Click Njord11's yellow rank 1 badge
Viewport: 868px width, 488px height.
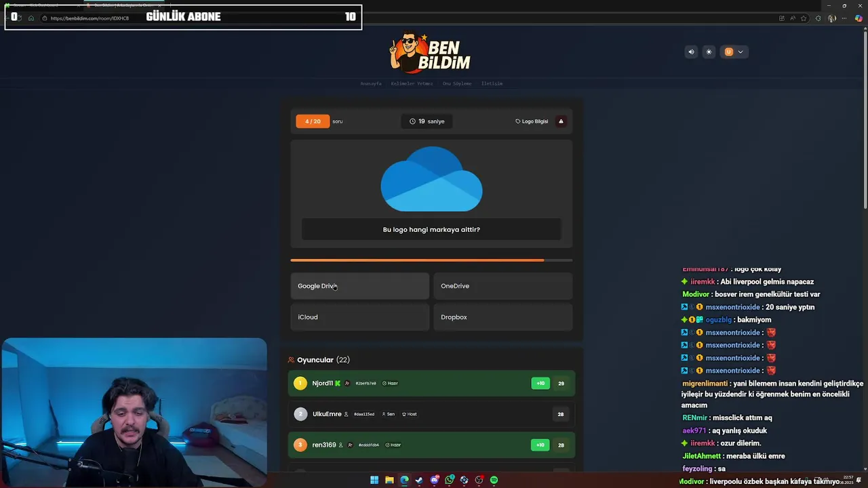pos(300,384)
